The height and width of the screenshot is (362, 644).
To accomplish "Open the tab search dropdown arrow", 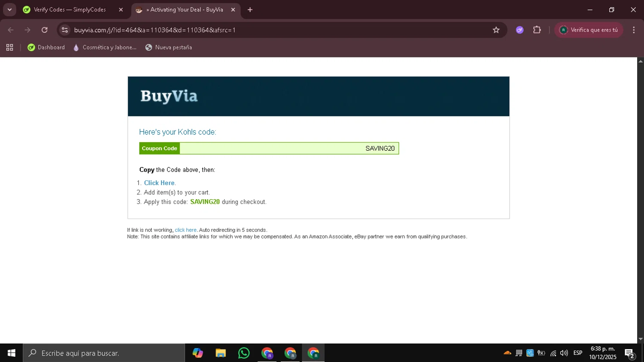I will (9, 9).
